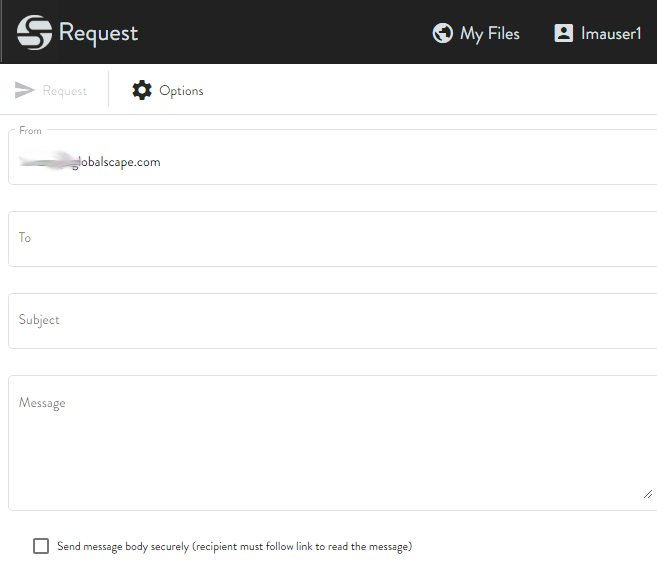The width and height of the screenshot is (657, 573).
Task: Click the Message box resize handle
Action: click(647, 494)
